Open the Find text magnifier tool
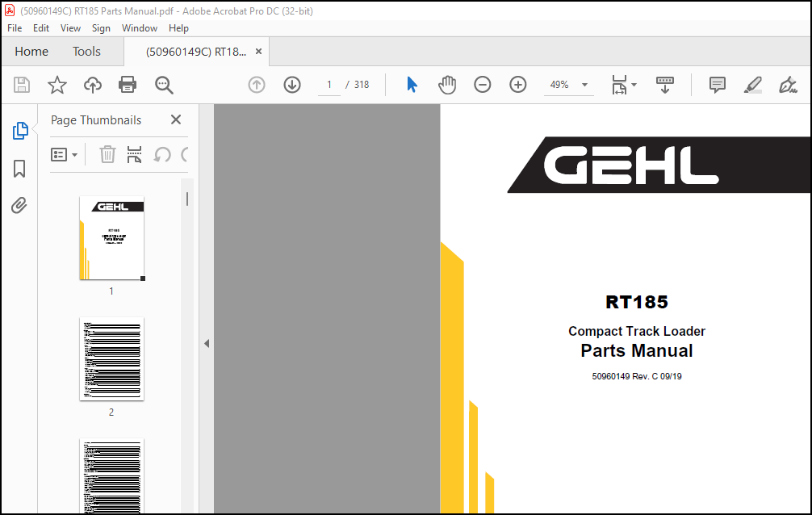812x515 pixels. (x=164, y=85)
